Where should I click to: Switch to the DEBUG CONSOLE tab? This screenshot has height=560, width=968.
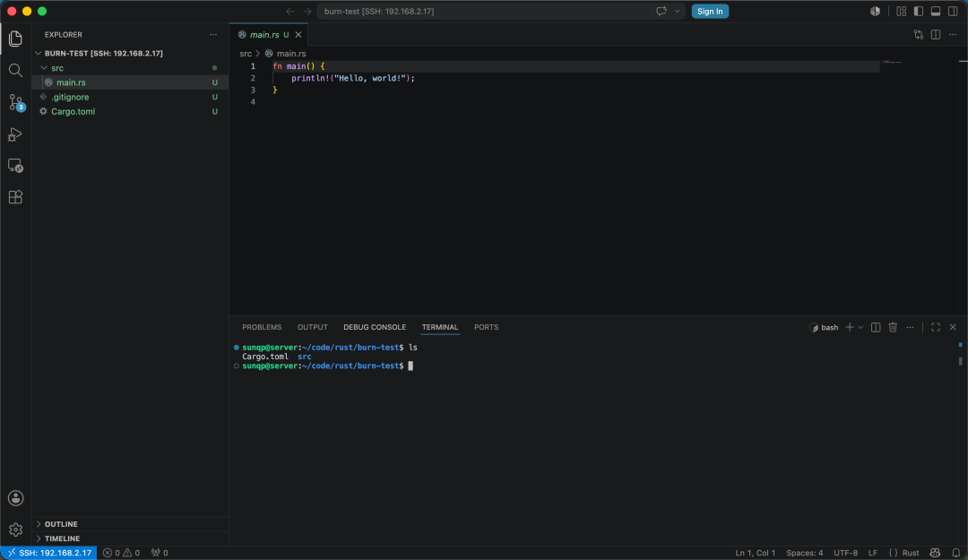[x=375, y=327]
